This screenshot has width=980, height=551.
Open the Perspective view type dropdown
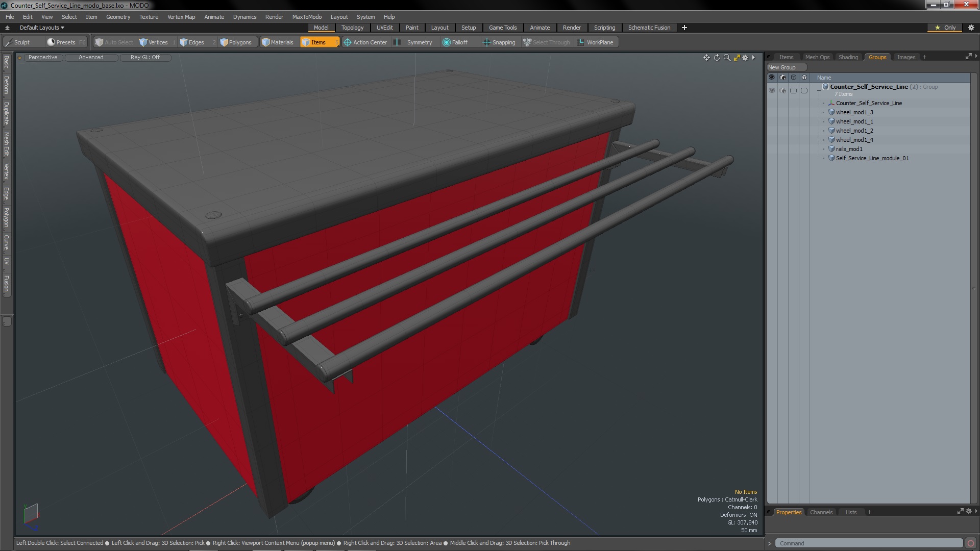tap(43, 57)
